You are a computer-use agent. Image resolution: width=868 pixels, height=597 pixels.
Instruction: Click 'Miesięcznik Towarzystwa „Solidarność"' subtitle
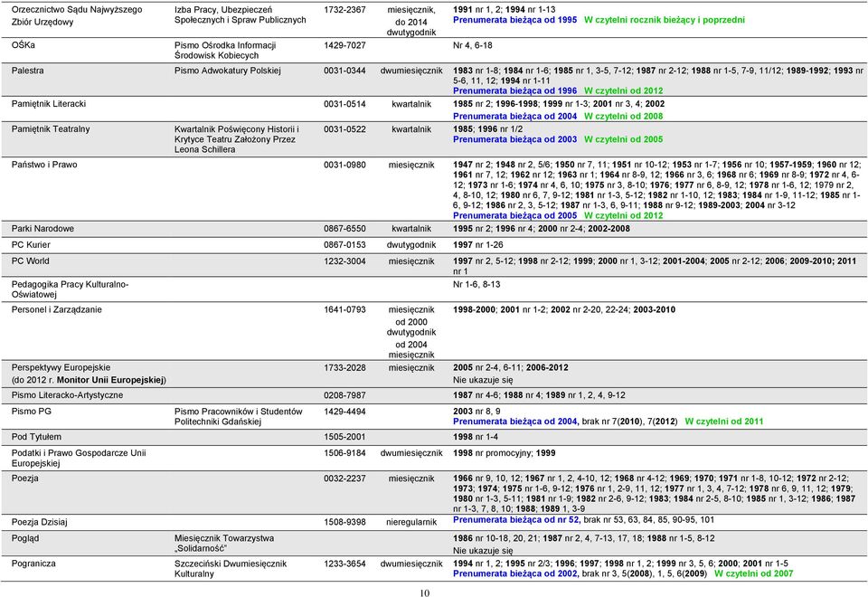coord(224,544)
